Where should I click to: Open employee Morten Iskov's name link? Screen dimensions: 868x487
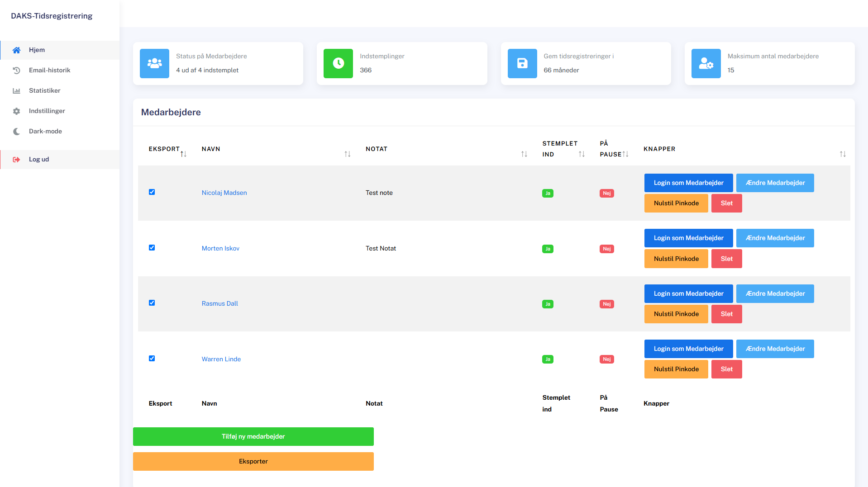pyautogui.click(x=220, y=249)
